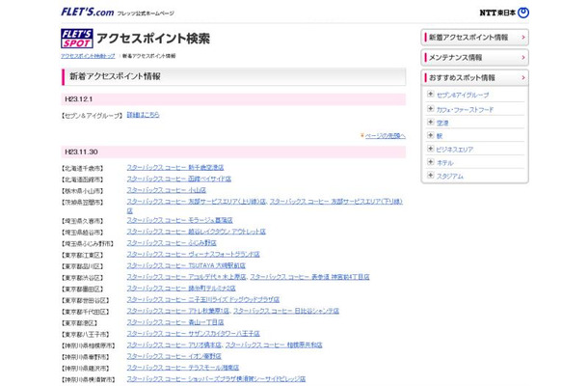Viewport: 588px width, 386px height.
Task: Click the 【東京都江東区】 location label
Action: (x=82, y=255)
